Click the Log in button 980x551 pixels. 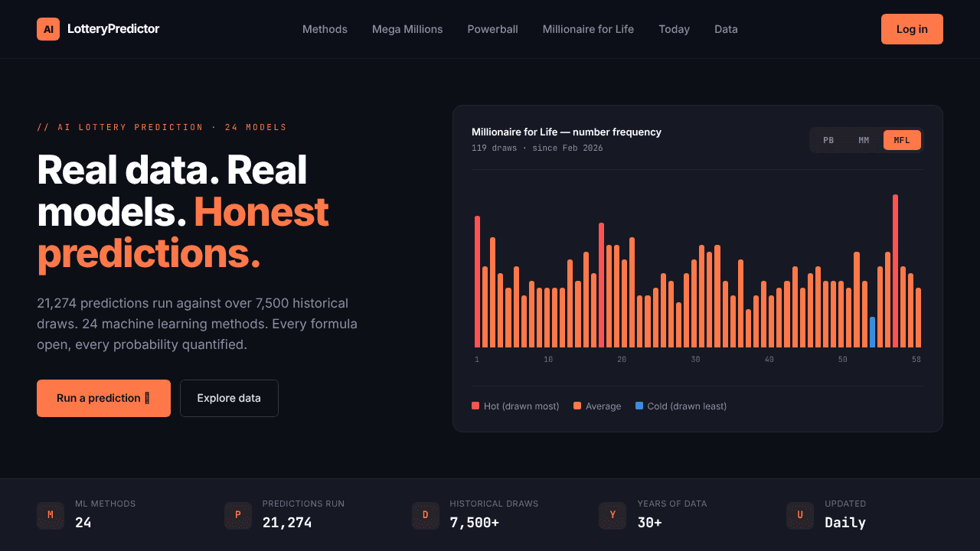(912, 29)
